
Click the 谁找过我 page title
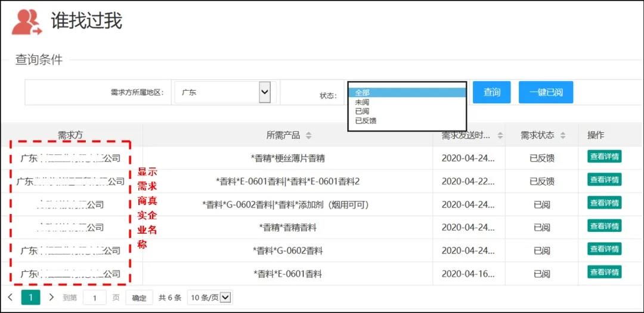(86, 20)
